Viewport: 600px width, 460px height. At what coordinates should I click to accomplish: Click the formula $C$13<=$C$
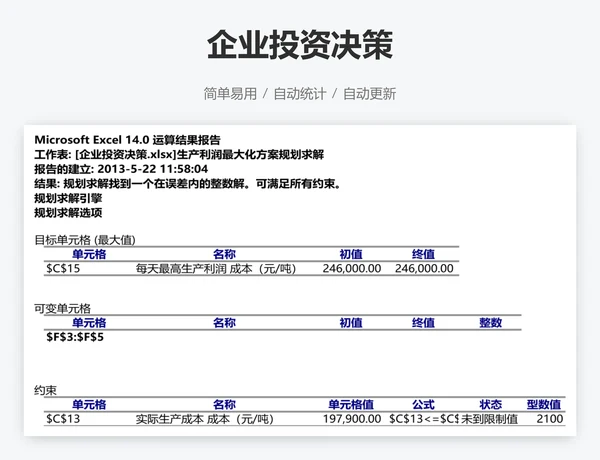coord(424,419)
